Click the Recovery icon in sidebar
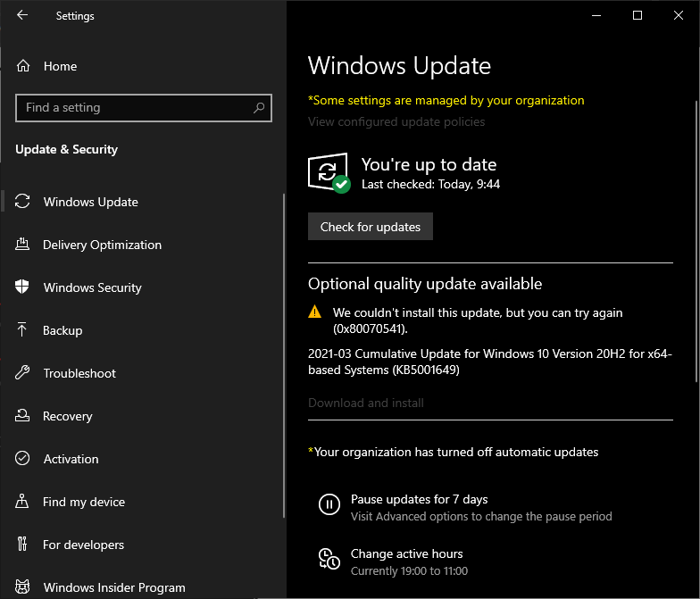This screenshot has height=599, width=700. [x=23, y=416]
